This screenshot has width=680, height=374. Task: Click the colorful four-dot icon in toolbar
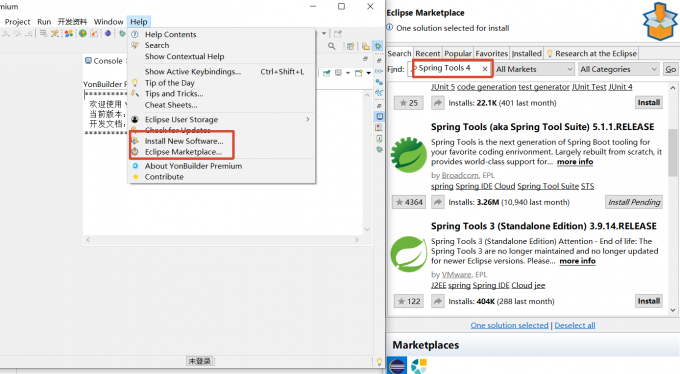point(69,33)
